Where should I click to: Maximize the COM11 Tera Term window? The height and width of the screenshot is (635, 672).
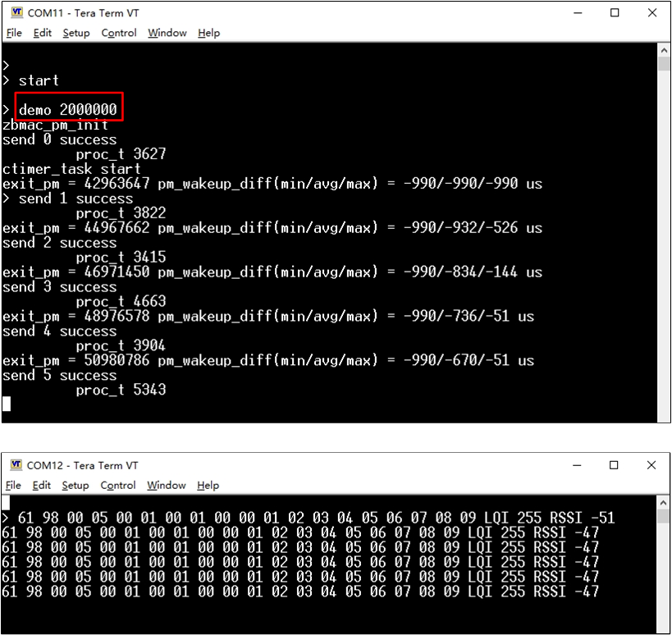615,13
